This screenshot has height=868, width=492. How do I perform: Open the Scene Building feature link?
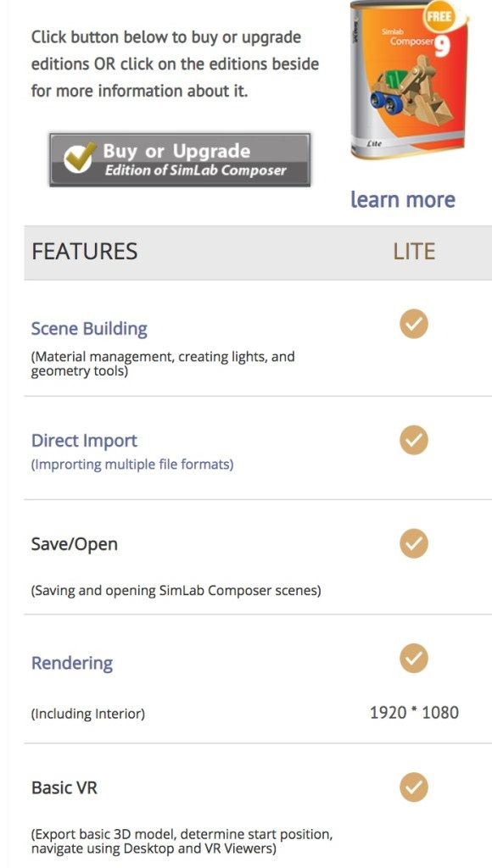89,329
